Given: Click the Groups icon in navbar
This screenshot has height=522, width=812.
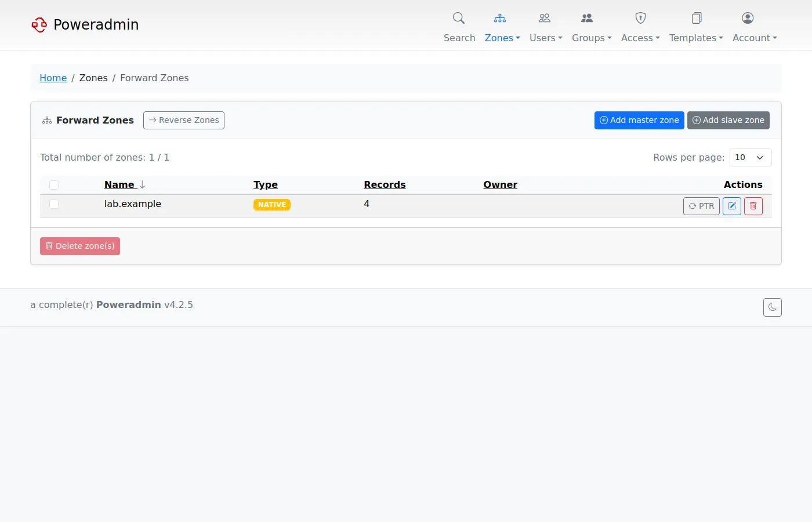Looking at the screenshot, I should click(x=587, y=18).
